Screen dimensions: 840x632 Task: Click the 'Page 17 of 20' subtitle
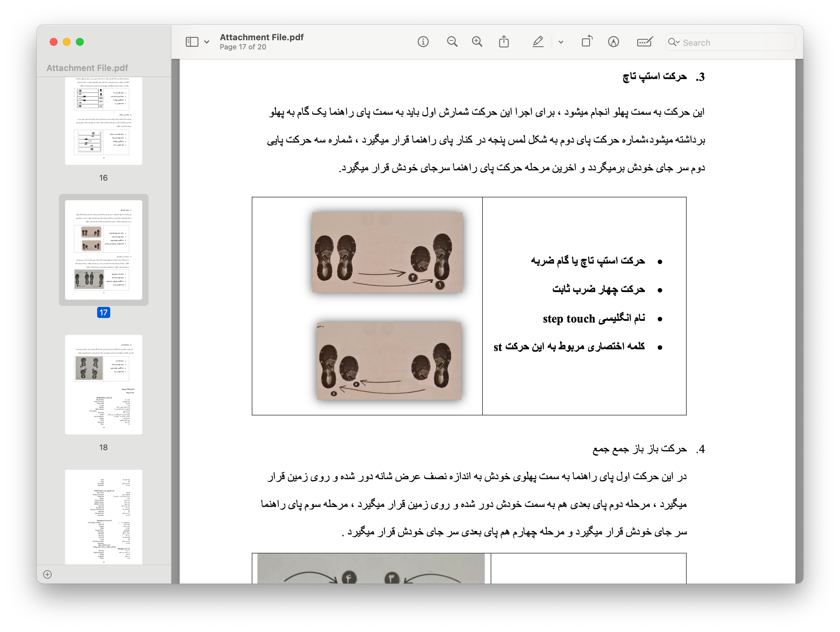coord(243,47)
